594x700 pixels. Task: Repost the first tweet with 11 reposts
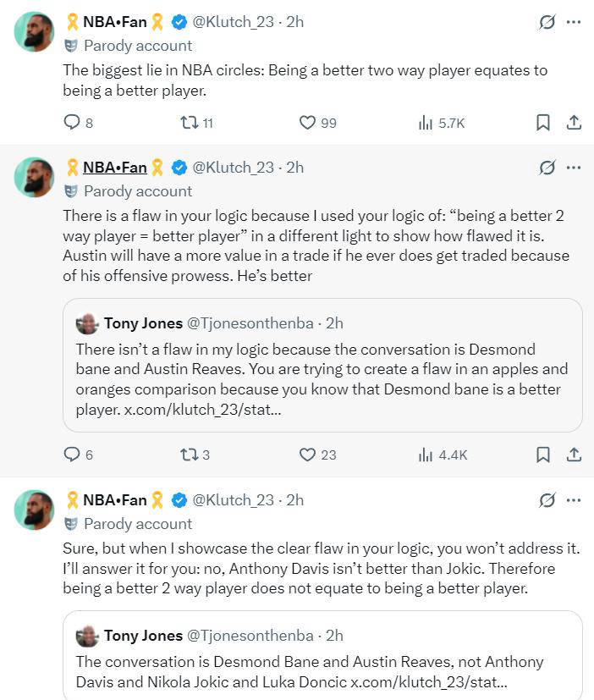pos(190,123)
